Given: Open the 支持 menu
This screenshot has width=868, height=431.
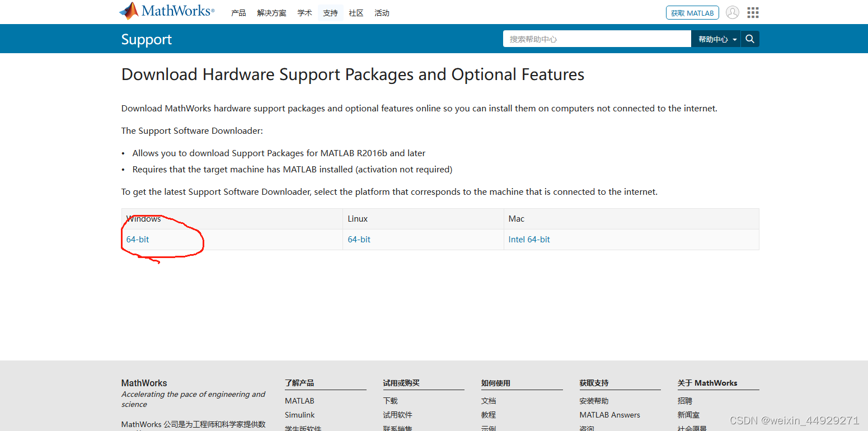Looking at the screenshot, I should (330, 13).
